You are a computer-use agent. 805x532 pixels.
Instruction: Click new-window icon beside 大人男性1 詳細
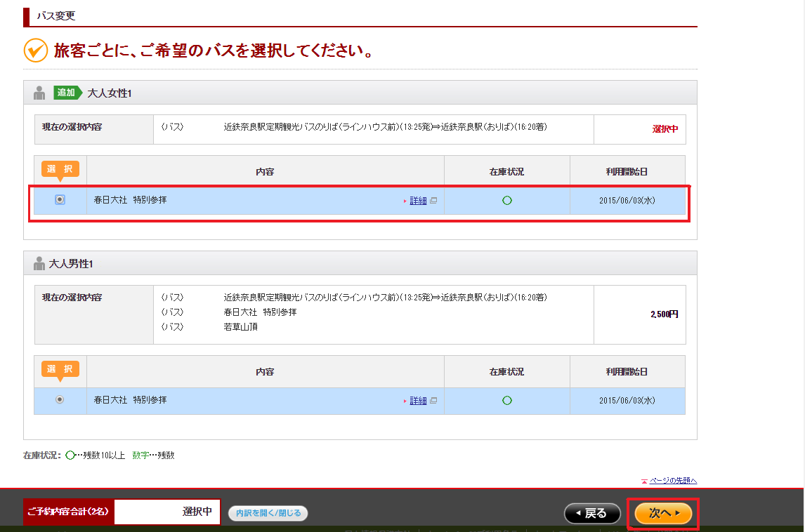433,401
